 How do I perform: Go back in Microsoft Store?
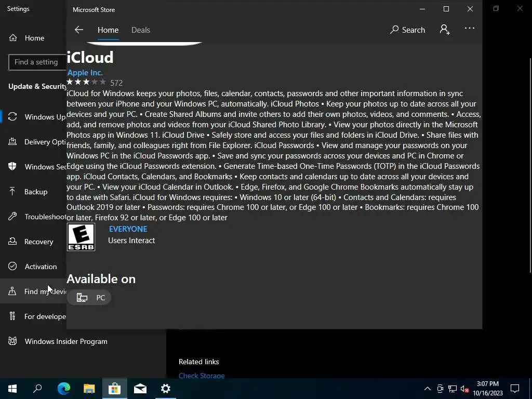pos(79,30)
